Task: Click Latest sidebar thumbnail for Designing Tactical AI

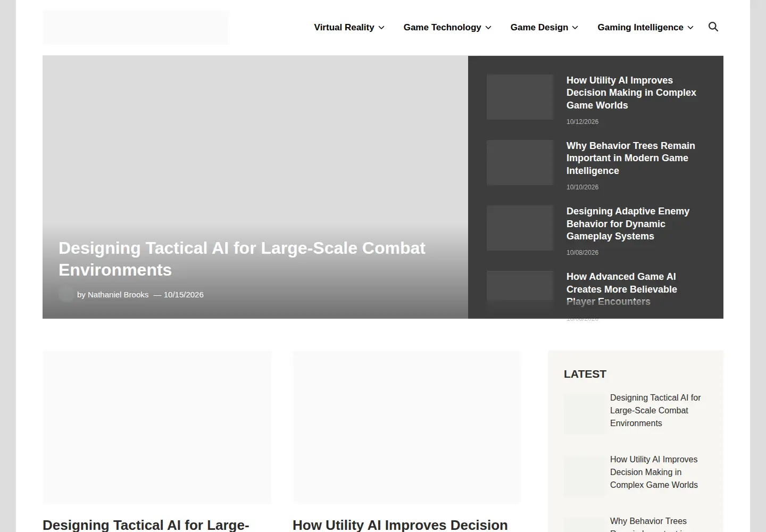Action: point(585,414)
